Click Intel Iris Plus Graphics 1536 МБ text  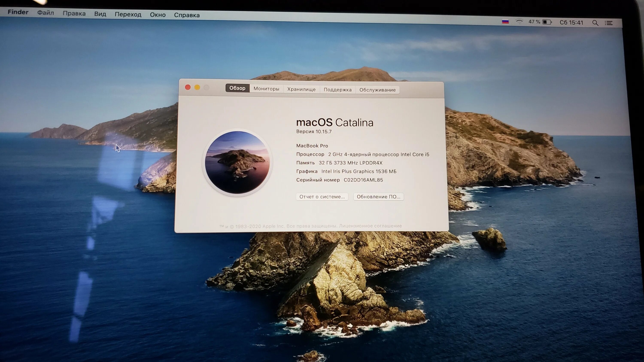(x=359, y=171)
